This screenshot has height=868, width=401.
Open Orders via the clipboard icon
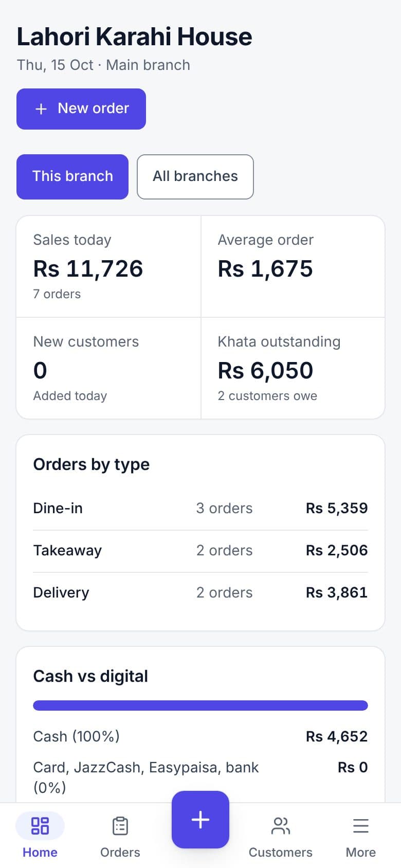[x=120, y=826]
